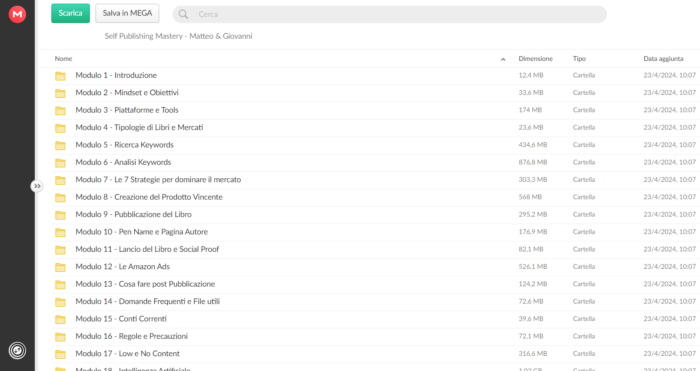Open Self Publishing Mastery breadcrumb link

(x=178, y=36)
